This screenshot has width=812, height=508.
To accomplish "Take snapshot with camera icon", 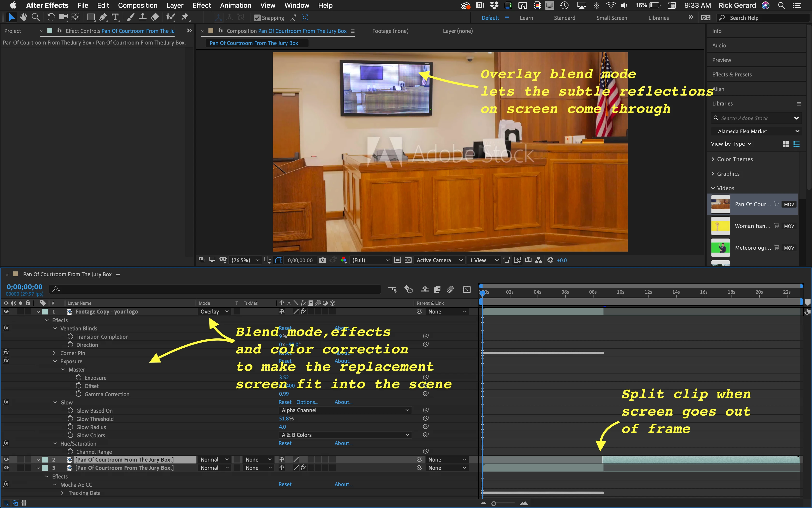I will click(x=322, y=260).
